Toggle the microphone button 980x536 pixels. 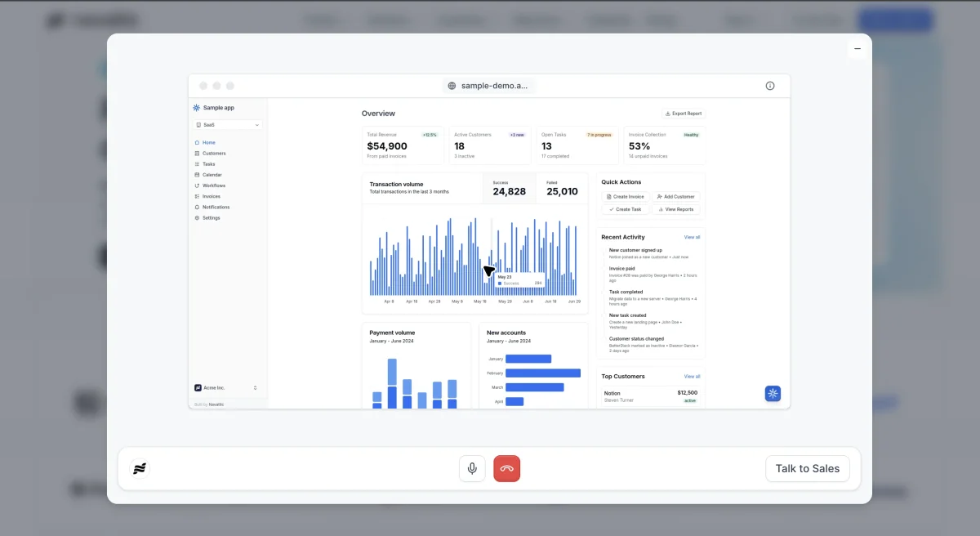coord(472,469)
